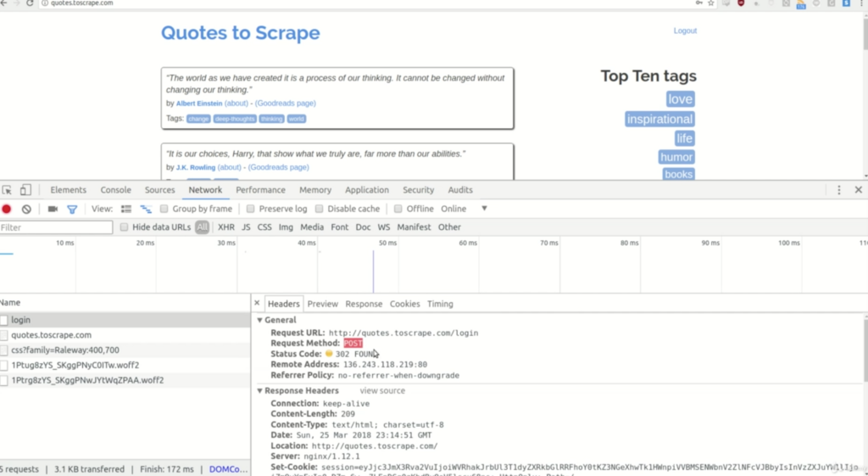
Task: Tick the checkbox beside quotes.toscrape.com request
Action: pyautogui.click(x=4, y=335)
